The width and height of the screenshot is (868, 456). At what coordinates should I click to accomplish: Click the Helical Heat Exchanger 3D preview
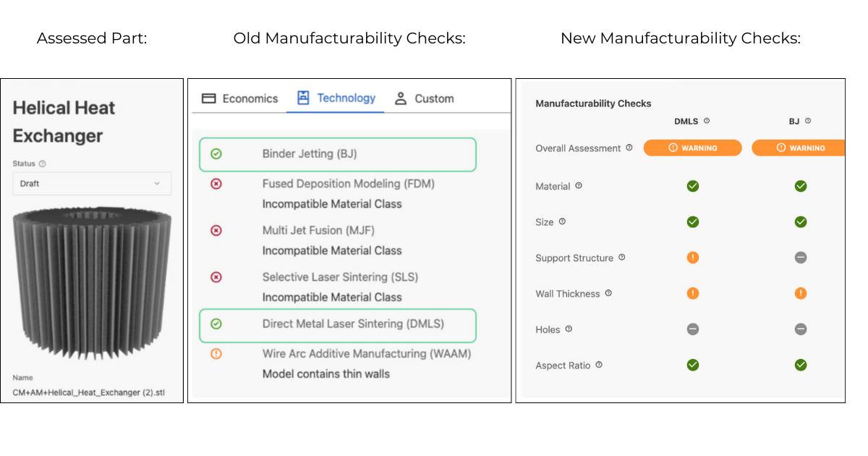[92, 282]
